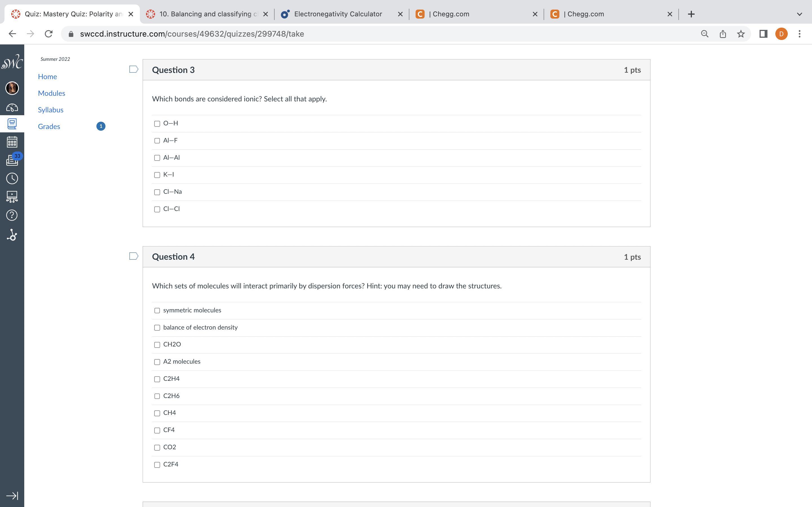Open Canvas Dashboard icon in sidebar
The height and width of the screenshot is (507, 812).
(12, 108)
